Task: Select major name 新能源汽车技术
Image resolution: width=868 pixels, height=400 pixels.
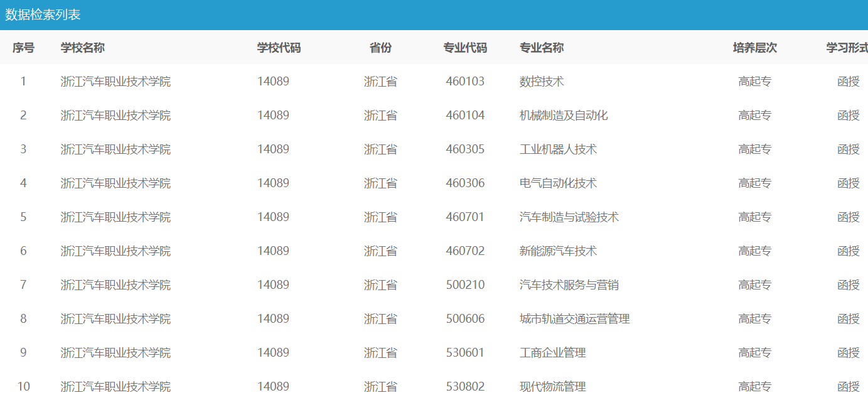Action: point(558,251)
